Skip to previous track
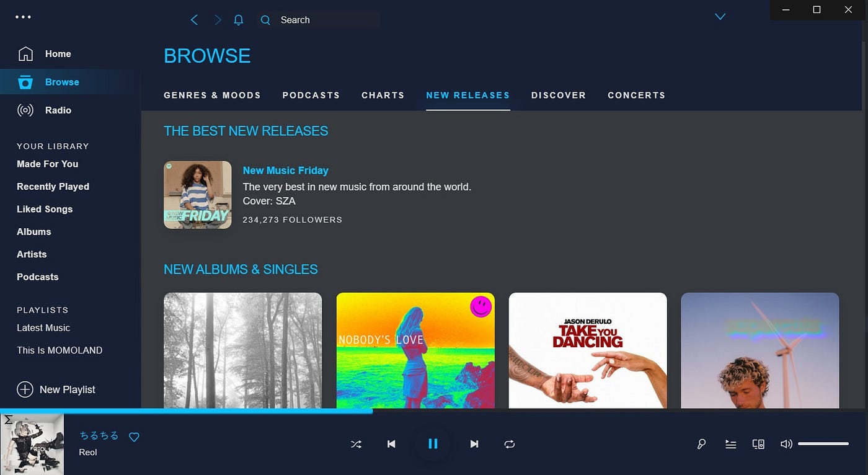This screenshot has height=475, width=868. click(x=391, y=444)
